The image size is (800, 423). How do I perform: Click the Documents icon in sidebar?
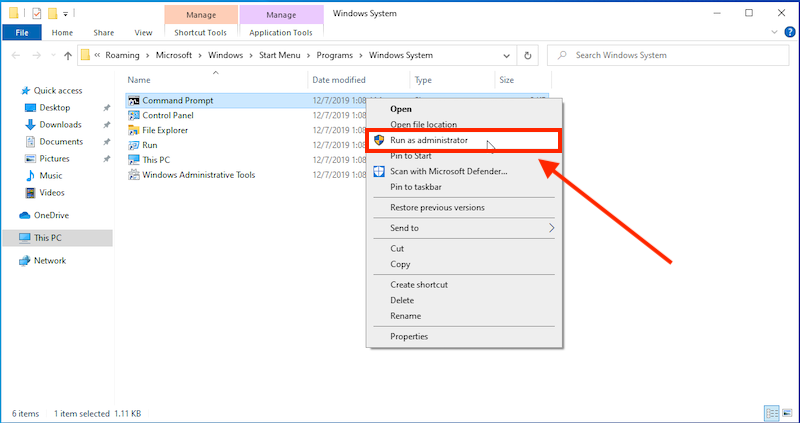[31, 141]
